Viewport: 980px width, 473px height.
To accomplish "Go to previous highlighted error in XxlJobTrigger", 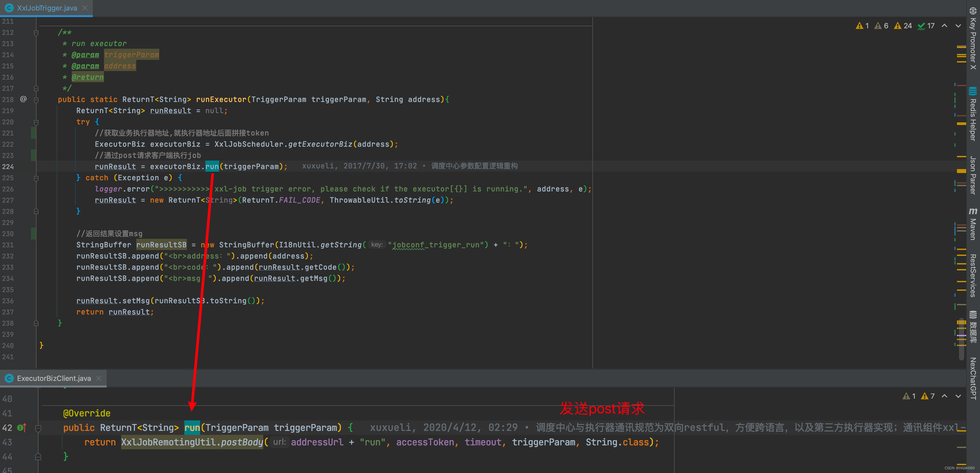I will 944,26.
